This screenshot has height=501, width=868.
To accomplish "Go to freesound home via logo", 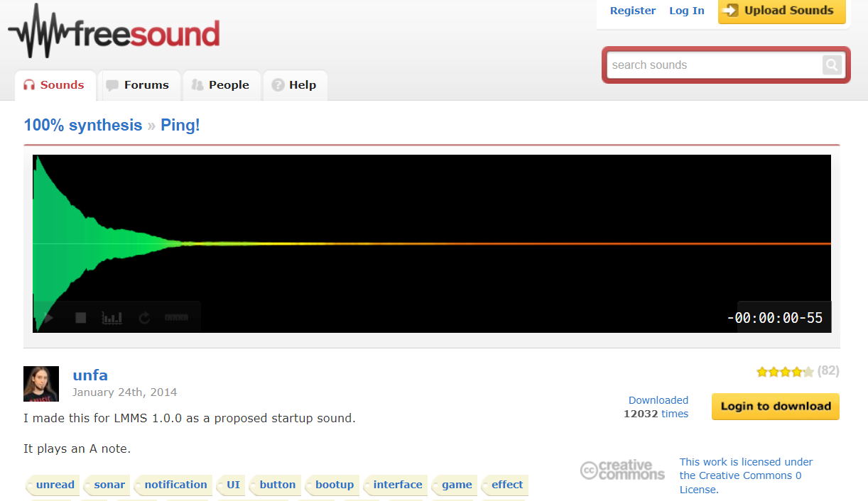I will 114,33.
